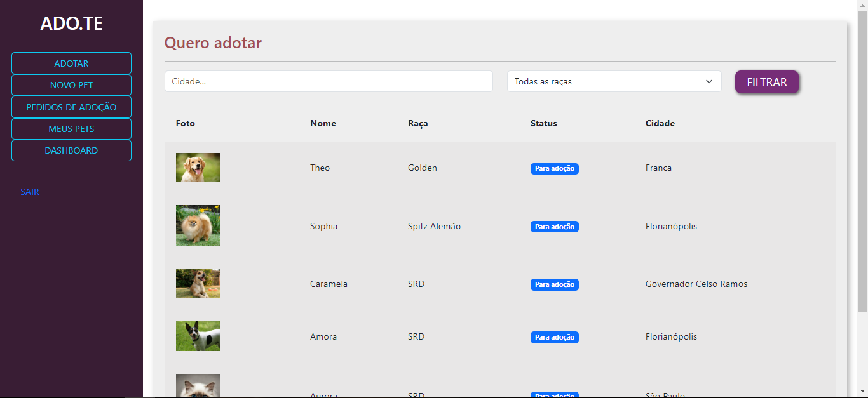Go to NOVO PET in the sidebar
The width and height of the screenshot is (868, 398).
coord(71,85)
